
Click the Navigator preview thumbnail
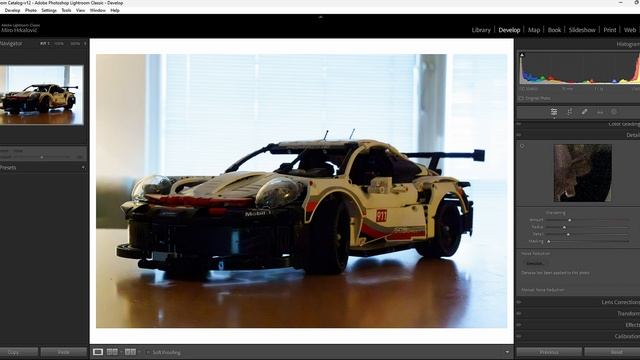point(42,95)
